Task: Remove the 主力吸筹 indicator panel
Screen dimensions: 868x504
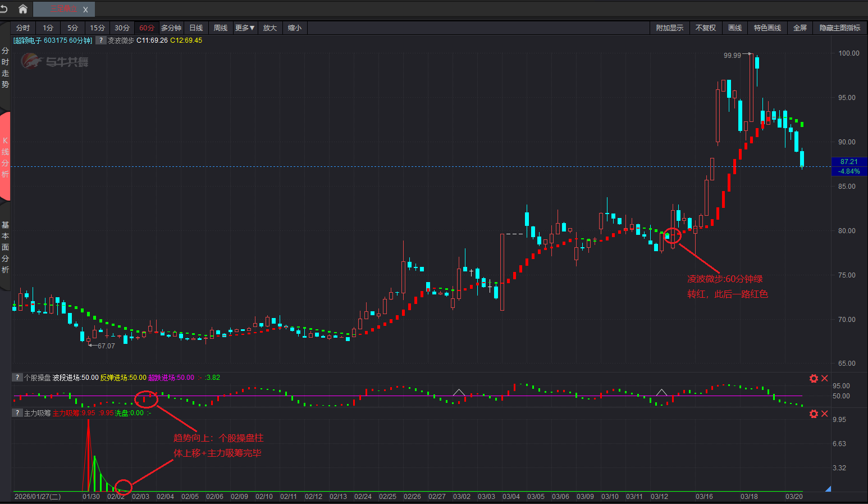Action: pyautogui.click(x=825, y=414)
